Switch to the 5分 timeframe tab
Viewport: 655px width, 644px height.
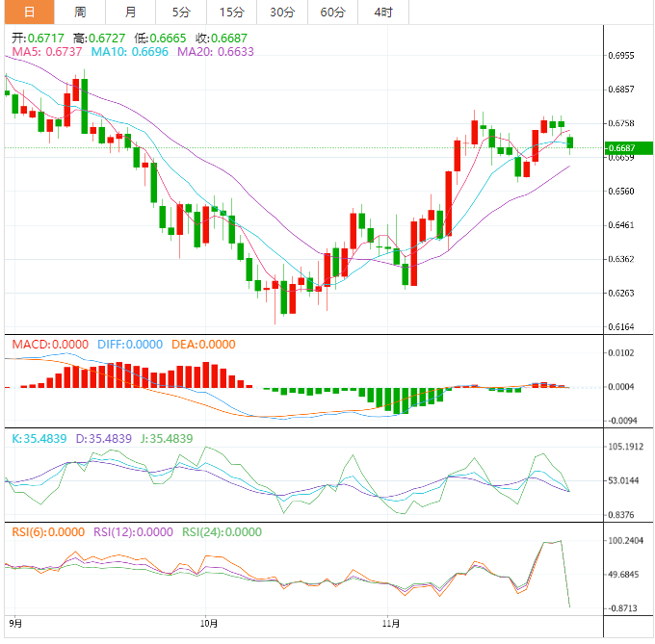click(181, 12)
